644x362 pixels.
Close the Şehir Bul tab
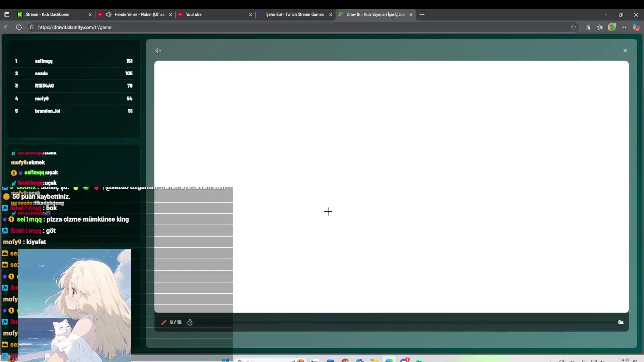331,14
